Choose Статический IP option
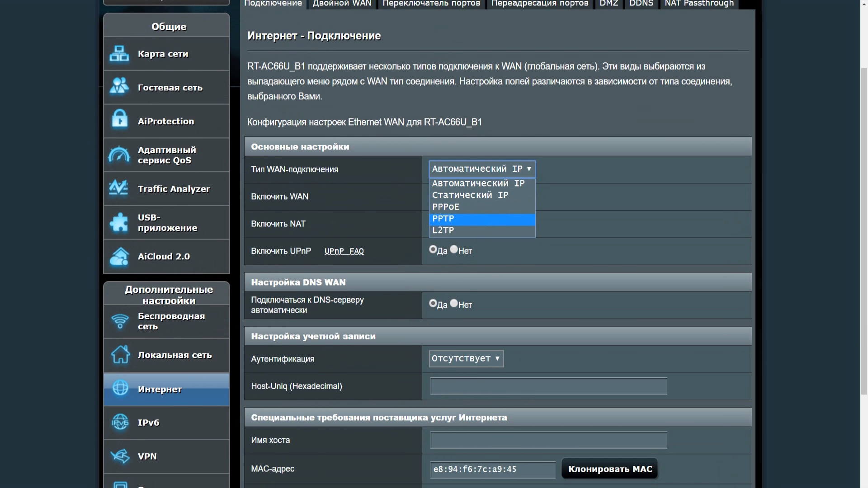Viewport: 868px width, 488px height. point(482,195)
